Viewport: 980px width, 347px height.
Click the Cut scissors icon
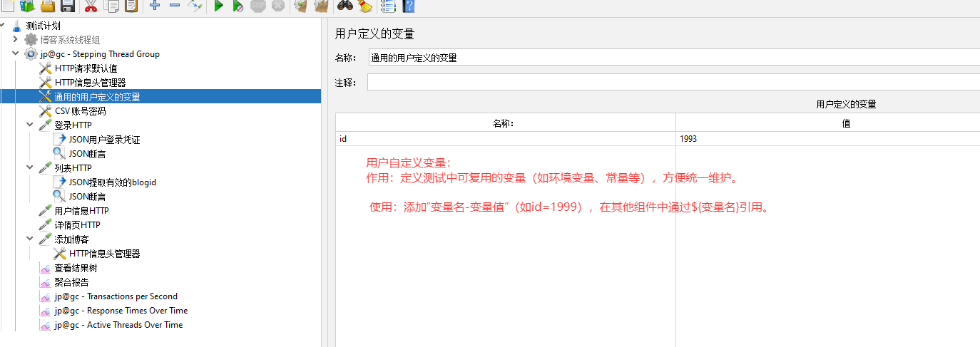(x=91, y=6)
